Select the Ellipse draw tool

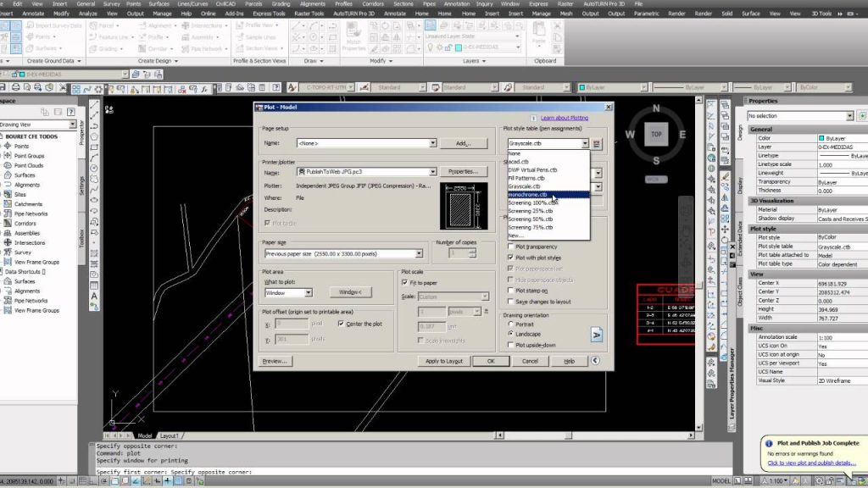(94, 200)
